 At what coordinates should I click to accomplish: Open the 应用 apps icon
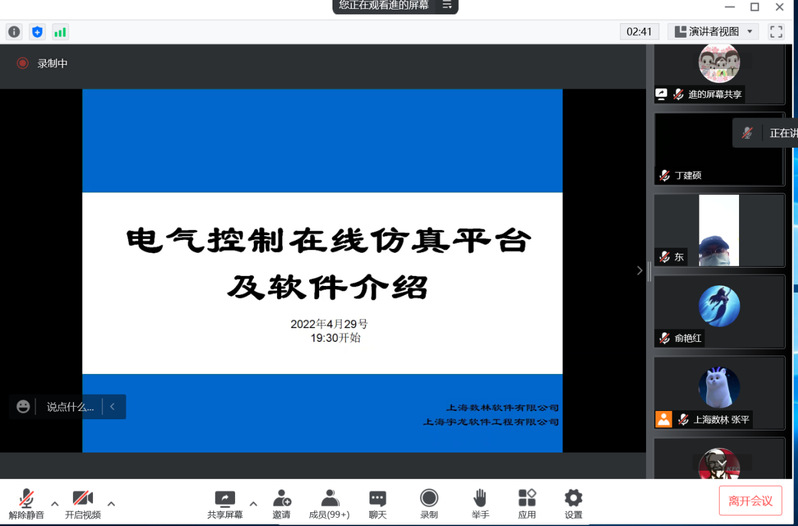tap(527, 504)
